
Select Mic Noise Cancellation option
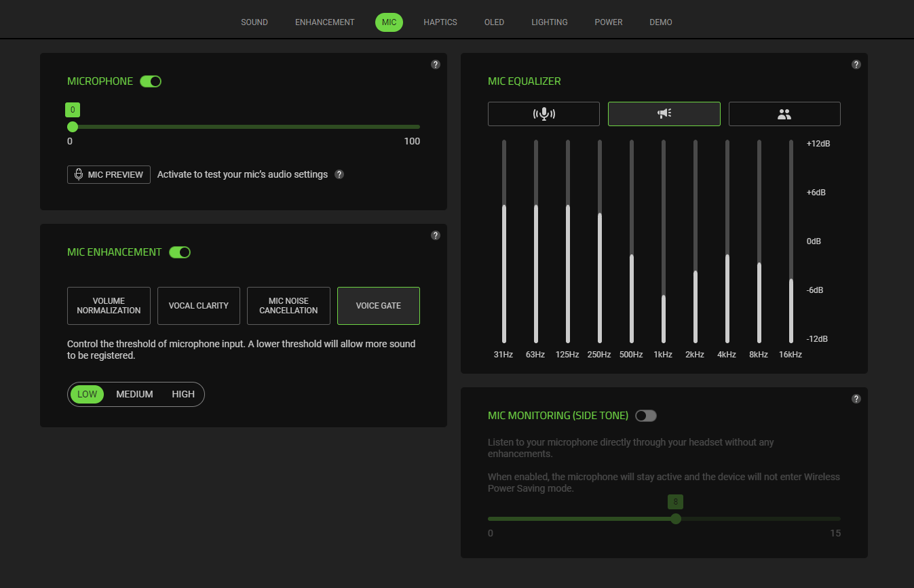pyautogui.click(x=288, y=306)
